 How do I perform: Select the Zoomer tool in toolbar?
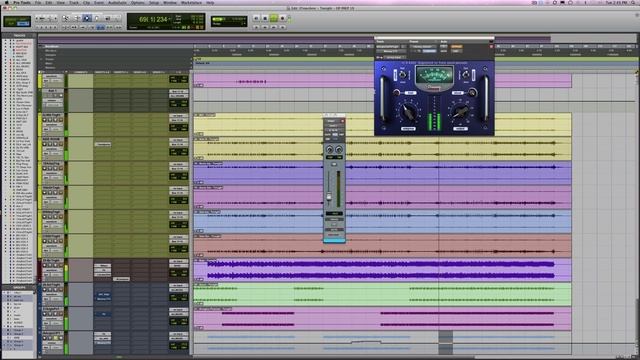point(65,18)
